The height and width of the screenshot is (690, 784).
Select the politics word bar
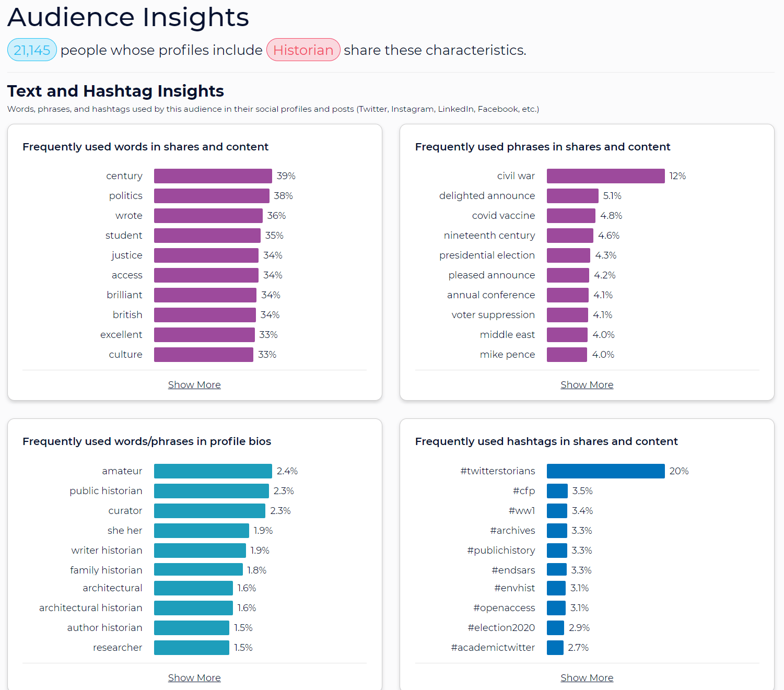click(212, 196)
